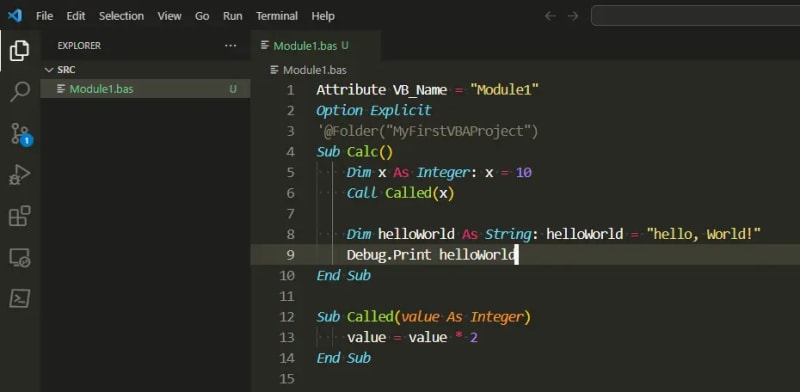Click "value As Integer" parameter on line 12
The height and width of the screenshot is (392, 800).
[x=462, y=317]
